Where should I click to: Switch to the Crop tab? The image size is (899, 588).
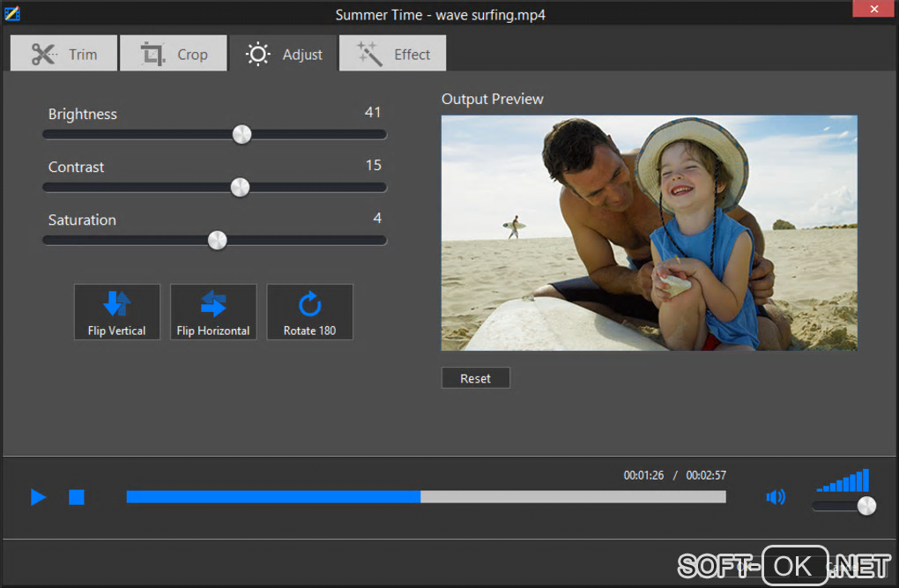(174, 54)
